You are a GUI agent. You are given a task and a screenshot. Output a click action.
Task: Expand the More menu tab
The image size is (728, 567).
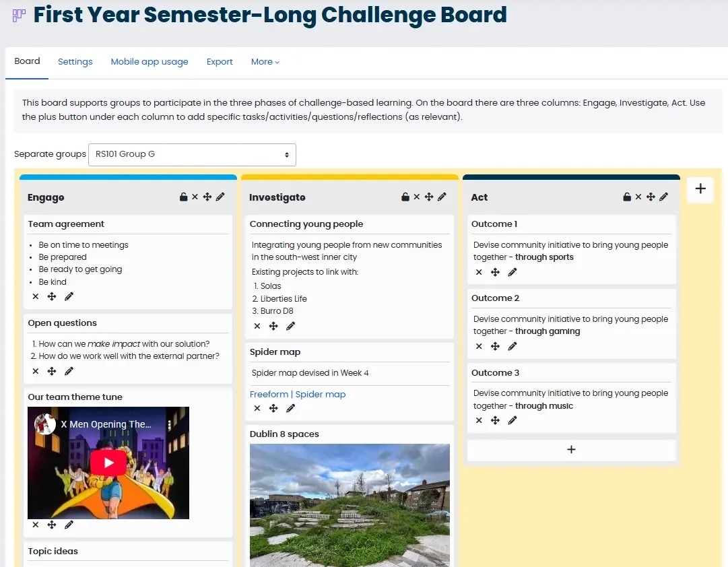point(265,62)
